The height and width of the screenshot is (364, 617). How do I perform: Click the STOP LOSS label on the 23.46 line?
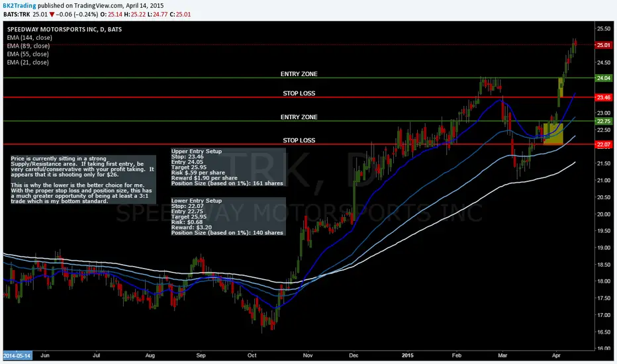299,93
